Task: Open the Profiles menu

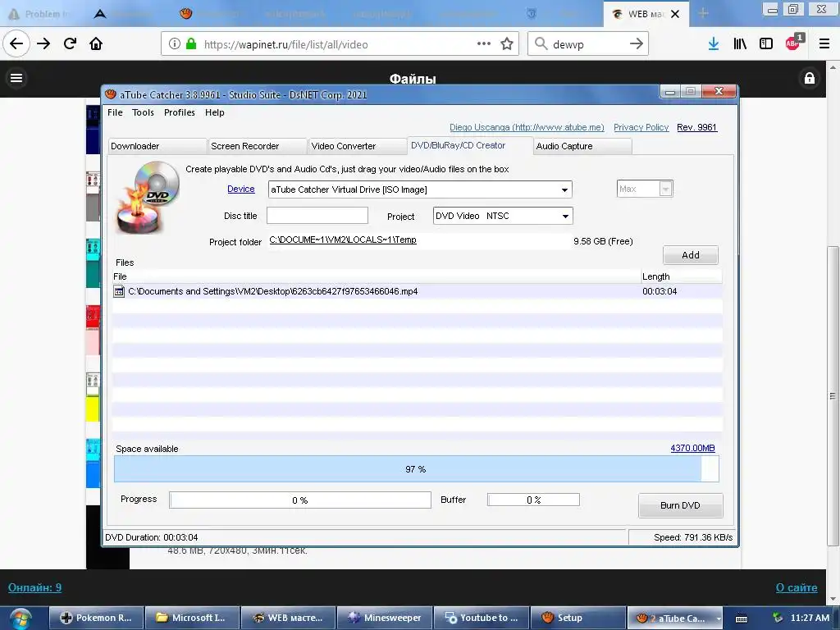Action: [x=180, y=112]
